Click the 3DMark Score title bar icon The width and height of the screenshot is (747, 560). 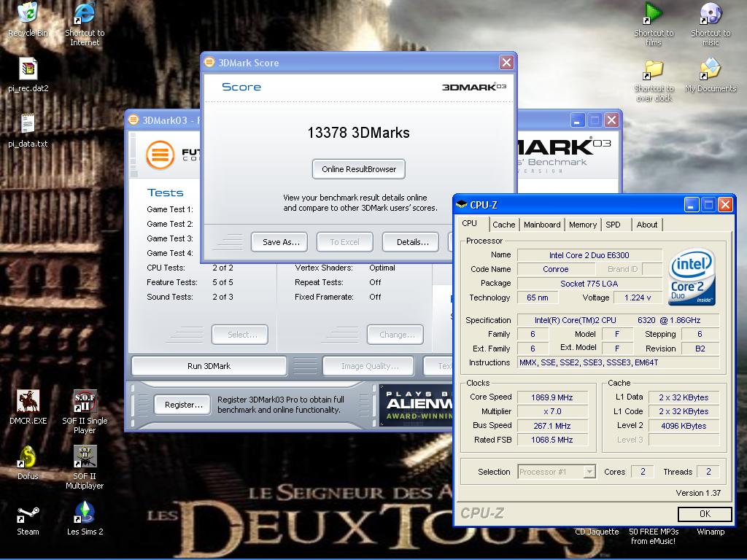point(209,63)
